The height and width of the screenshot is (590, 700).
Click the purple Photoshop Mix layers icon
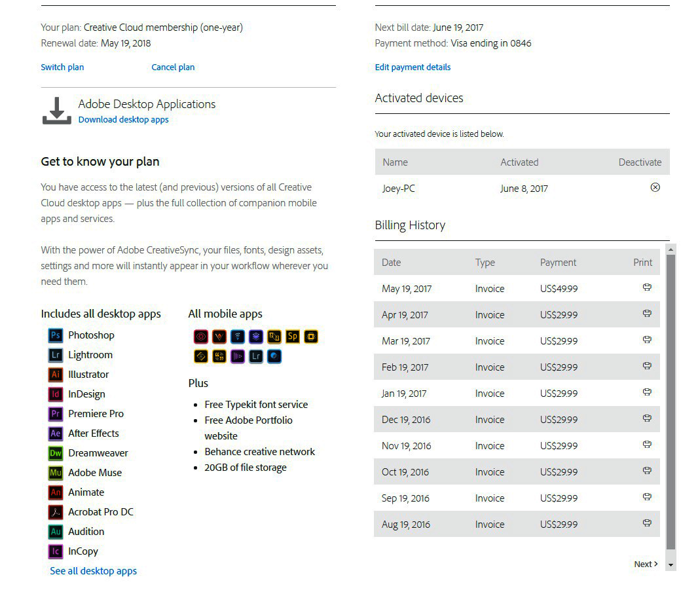click(x=256, y=337)
